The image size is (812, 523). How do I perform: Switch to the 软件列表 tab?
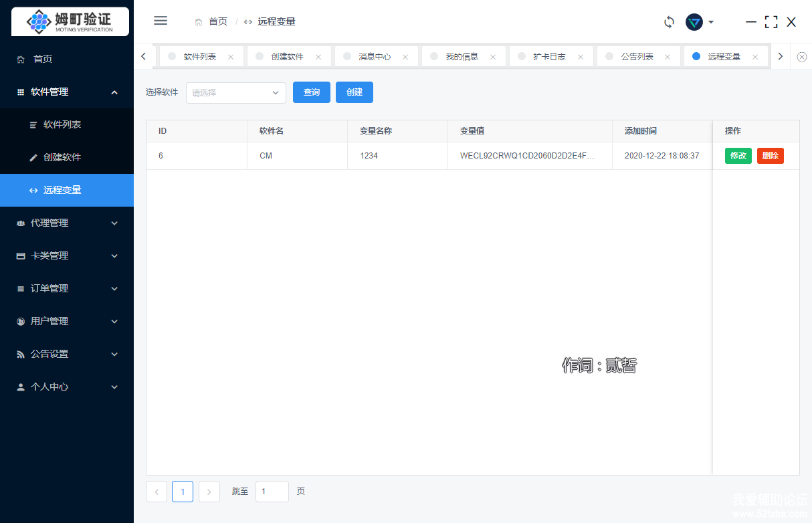[200, 57]
